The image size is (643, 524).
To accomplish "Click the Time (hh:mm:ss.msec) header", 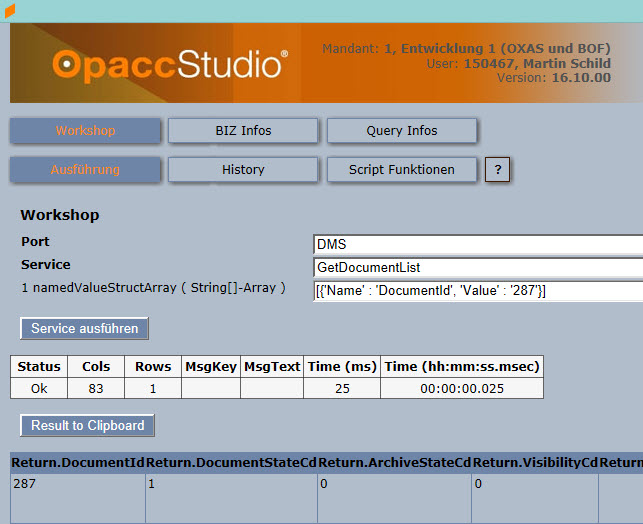I will tap(462, 366).
